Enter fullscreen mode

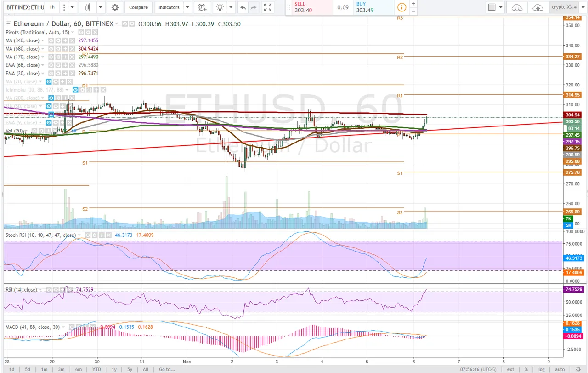click(x=268, y=7)
